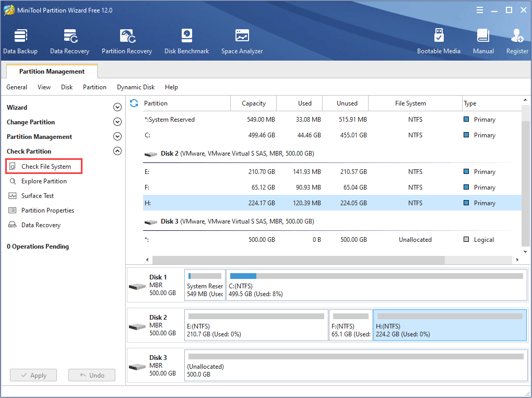Image resolution: width=532 pixels, height=398 pixels.
Task: Select Disk 1 in disk map
Action: (x=156, y=285)
